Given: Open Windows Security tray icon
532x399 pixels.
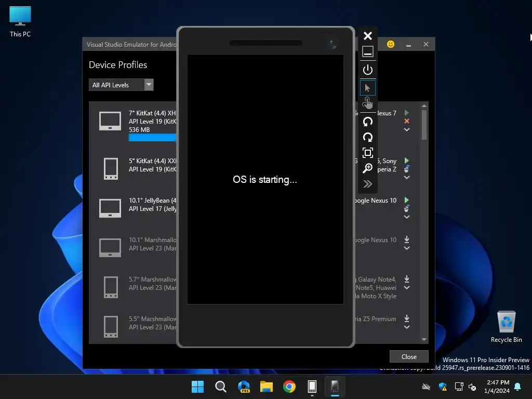Looking at the screenshot, I should [443, 387].
